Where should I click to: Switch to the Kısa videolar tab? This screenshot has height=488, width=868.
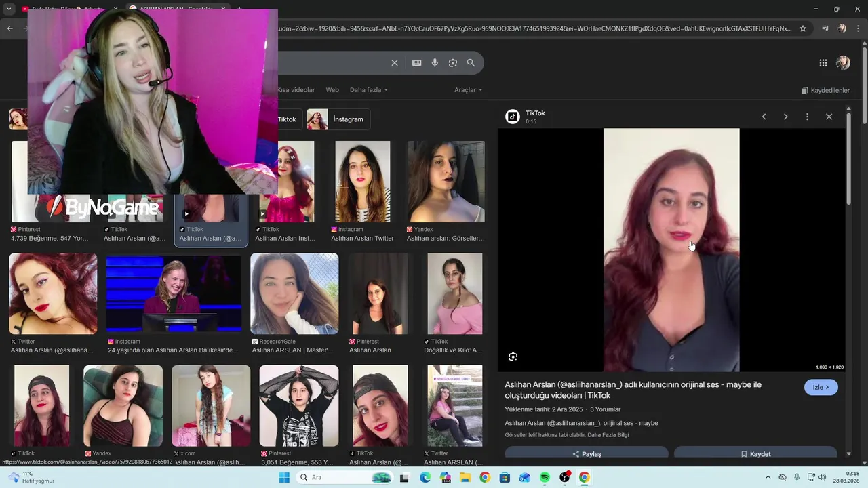(296, 90)
